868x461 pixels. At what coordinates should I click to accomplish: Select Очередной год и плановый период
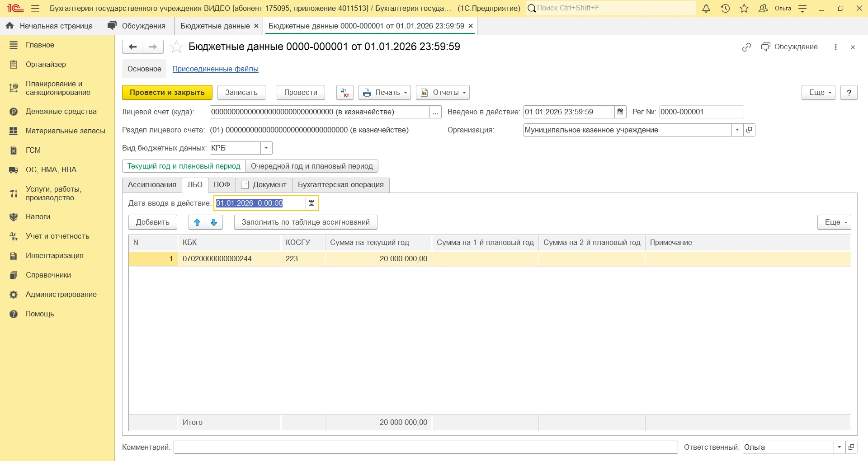click(x=312, y=166)
